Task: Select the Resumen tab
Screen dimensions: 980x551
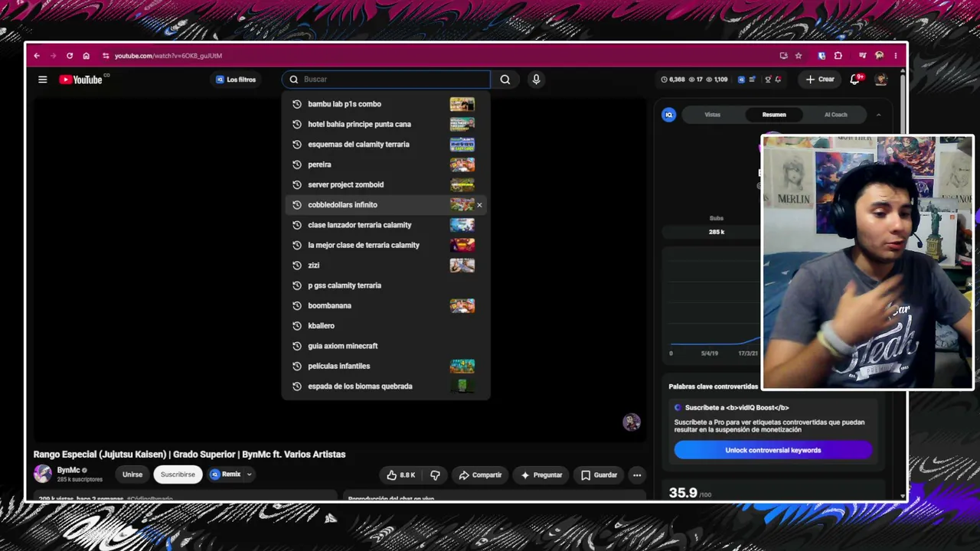Action: 774,115
